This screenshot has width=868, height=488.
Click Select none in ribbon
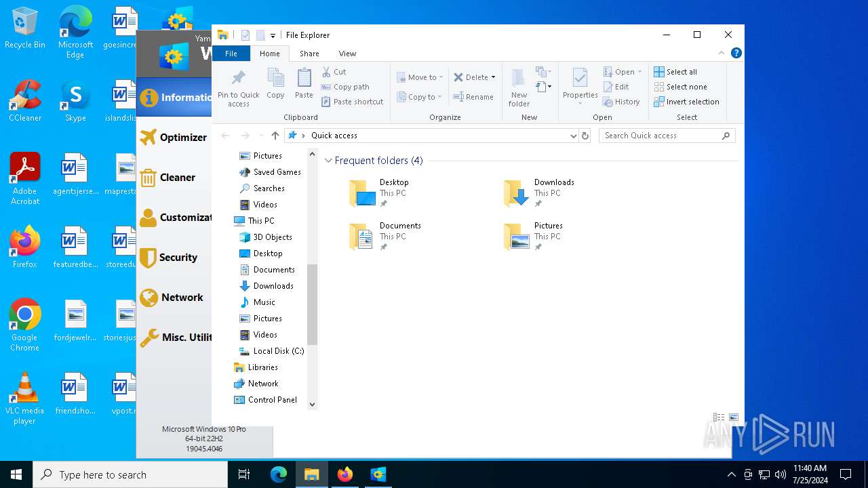click(x=680, y=87)
